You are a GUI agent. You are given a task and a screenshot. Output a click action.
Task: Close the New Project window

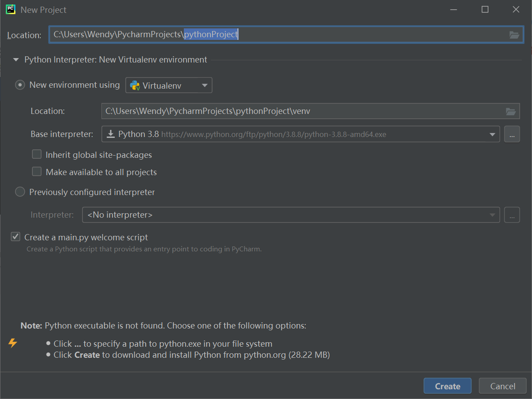click(516, 9)
